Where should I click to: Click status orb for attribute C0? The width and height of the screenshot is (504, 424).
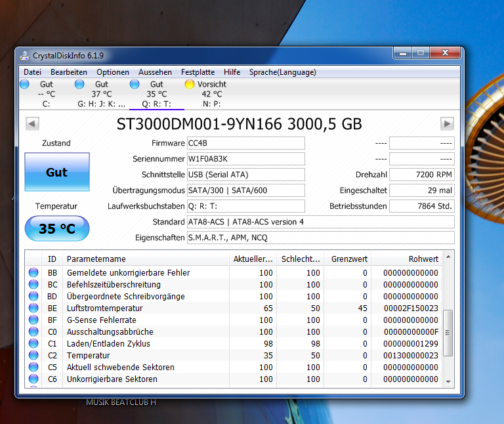coord(33,331)
